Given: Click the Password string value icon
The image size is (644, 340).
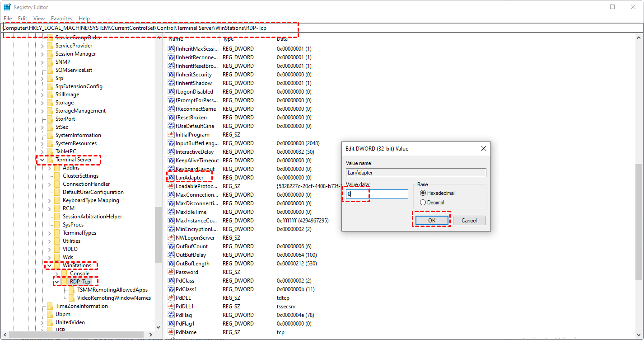Looking at the screenshot, I should (171, 272).
